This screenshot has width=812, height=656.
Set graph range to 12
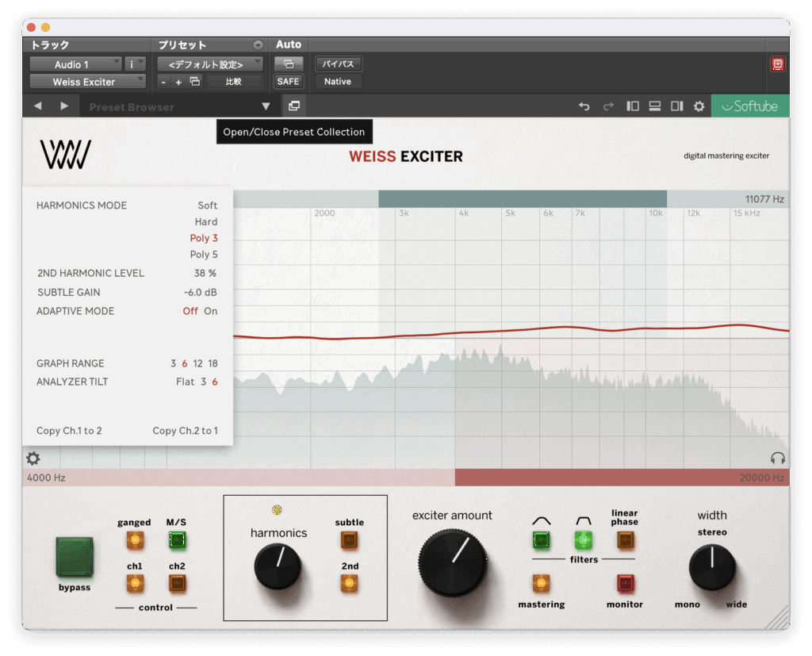(x=197, y=363)
